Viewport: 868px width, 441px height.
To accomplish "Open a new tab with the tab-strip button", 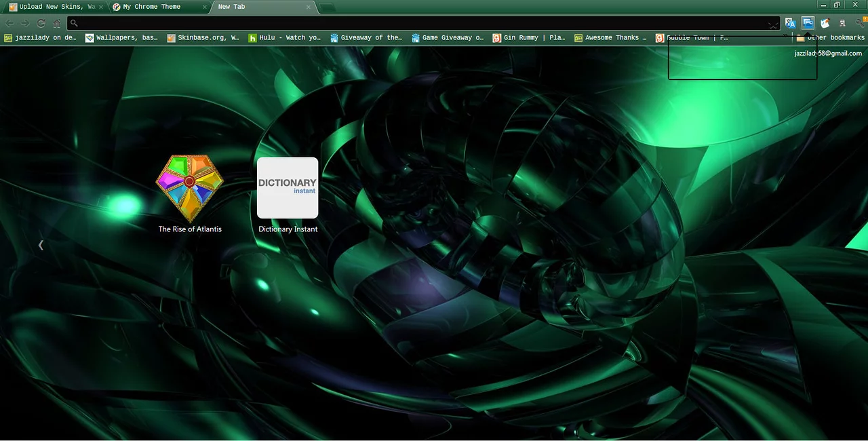I will (328, 7).
